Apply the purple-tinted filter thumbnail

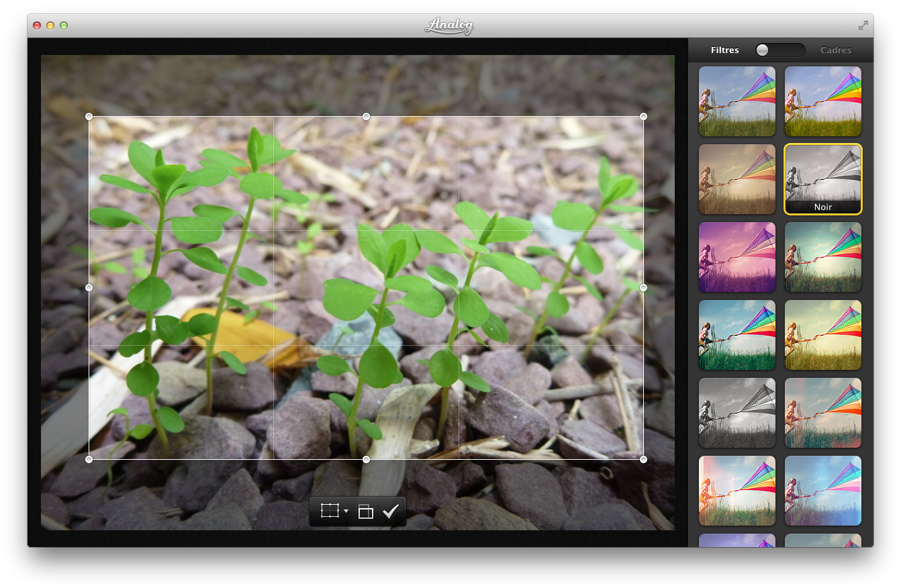[737, 257]
